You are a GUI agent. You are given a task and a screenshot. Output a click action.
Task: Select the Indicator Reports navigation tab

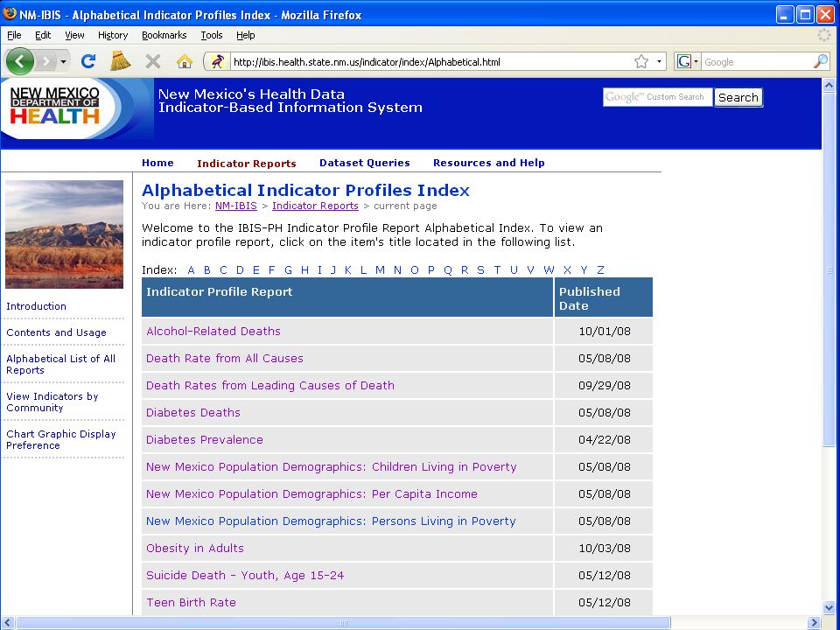coord(247,164)
